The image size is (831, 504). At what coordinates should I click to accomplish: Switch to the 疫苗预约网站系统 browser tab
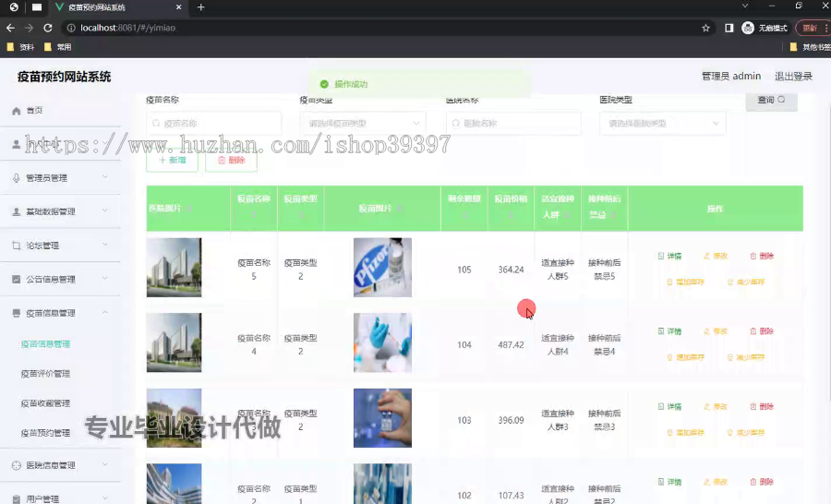pyautogui.click(x=118, y=7)
